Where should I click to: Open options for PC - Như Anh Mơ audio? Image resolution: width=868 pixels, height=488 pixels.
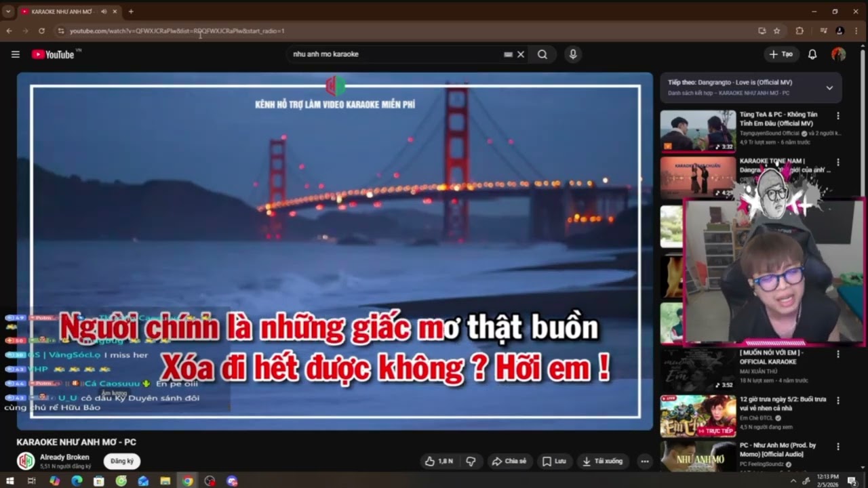(x=838, y=447)
